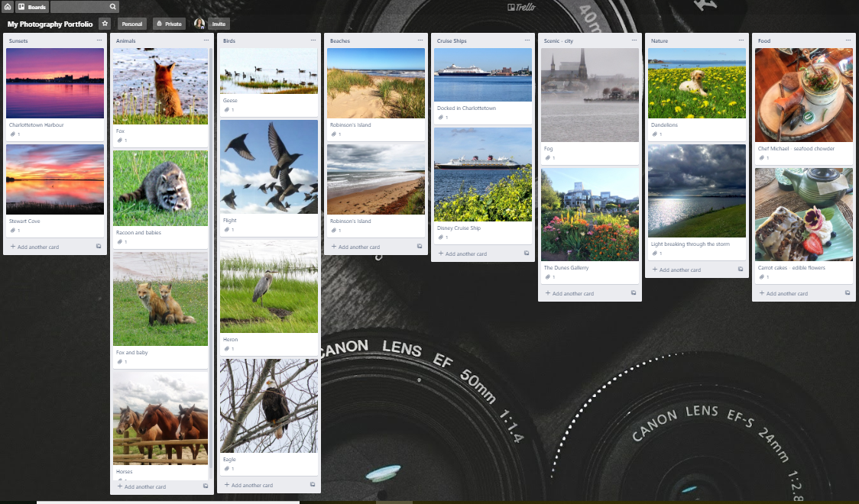Image resolution: width=859 pixels, height=504 pixels.
Task: Open the Beaches list actions menu
Action: (420, 40)
